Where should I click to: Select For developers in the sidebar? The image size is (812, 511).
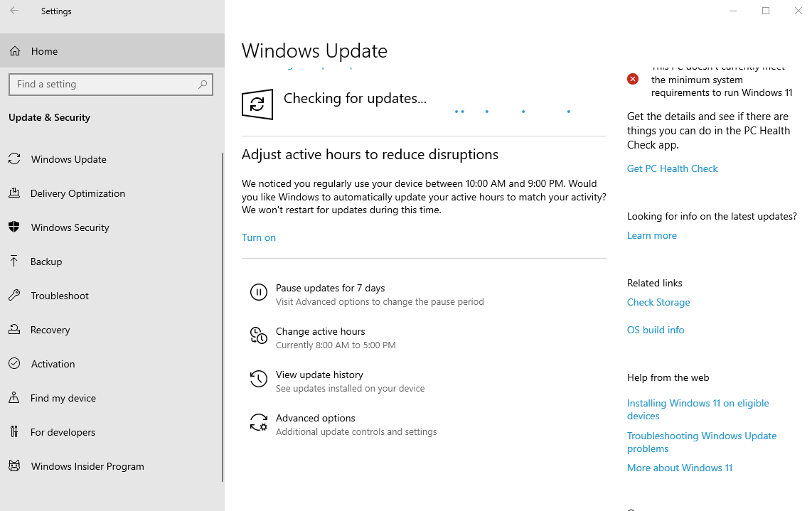coord(63,432)
